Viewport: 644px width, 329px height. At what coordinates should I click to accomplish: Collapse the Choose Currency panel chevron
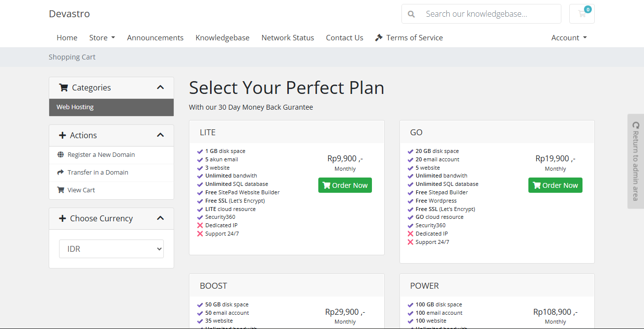pos(160,218)
